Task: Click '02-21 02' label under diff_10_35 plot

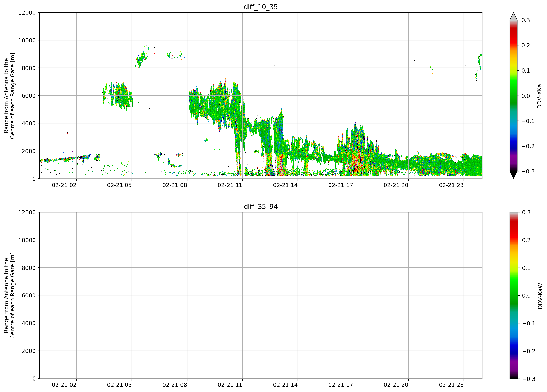Action: click(x=64, y=185)
